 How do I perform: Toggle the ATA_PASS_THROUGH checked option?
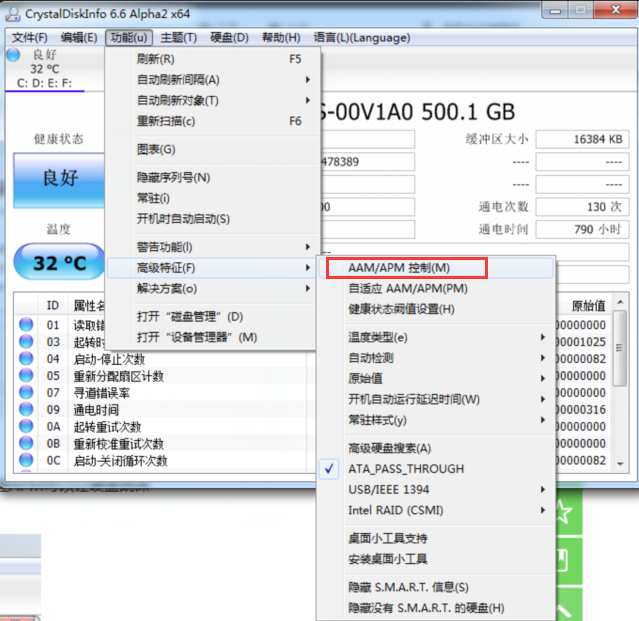point(435,469)
